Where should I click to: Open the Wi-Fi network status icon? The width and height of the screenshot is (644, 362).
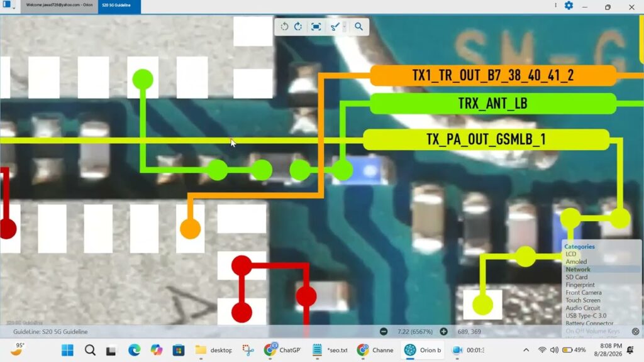(x=542, y=350)
